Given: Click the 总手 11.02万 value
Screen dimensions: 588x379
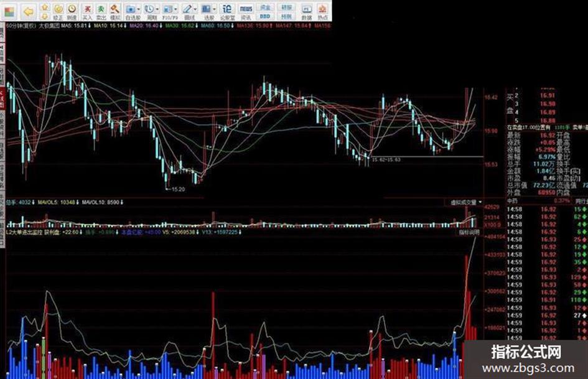Looking at the screenshot, I should [x=544, y=164].
